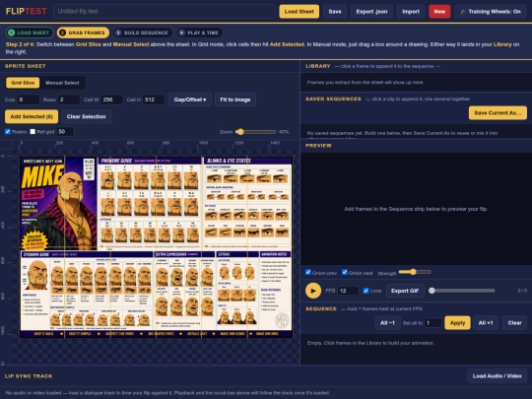This screenshot has width=532, height=399.
Task: Click the Cell W input field
Action: pyautogui.click(x=111, y=100)
